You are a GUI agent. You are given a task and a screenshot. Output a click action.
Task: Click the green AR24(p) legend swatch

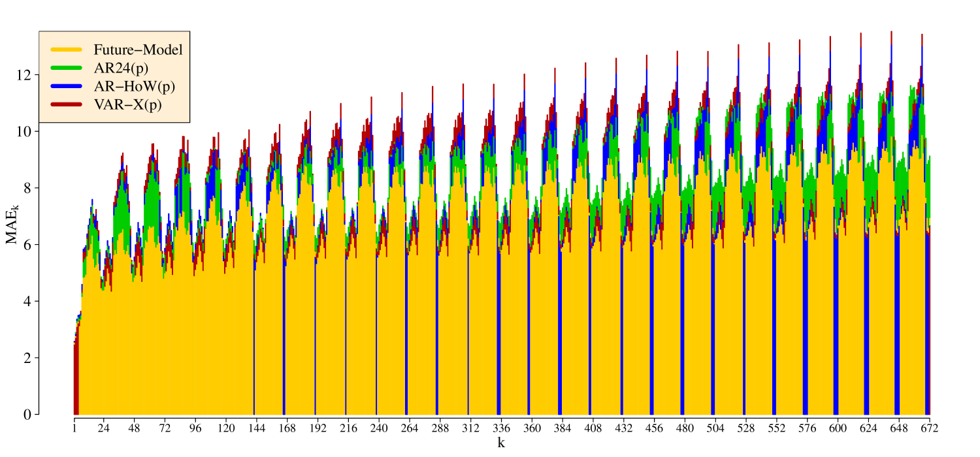pyautogui.click(x=65, y=68)
